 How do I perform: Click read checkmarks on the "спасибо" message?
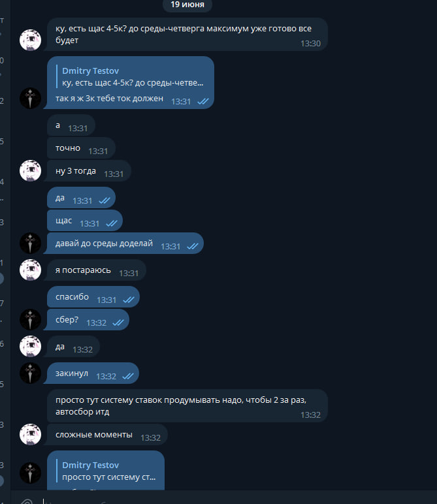[128, 300]
